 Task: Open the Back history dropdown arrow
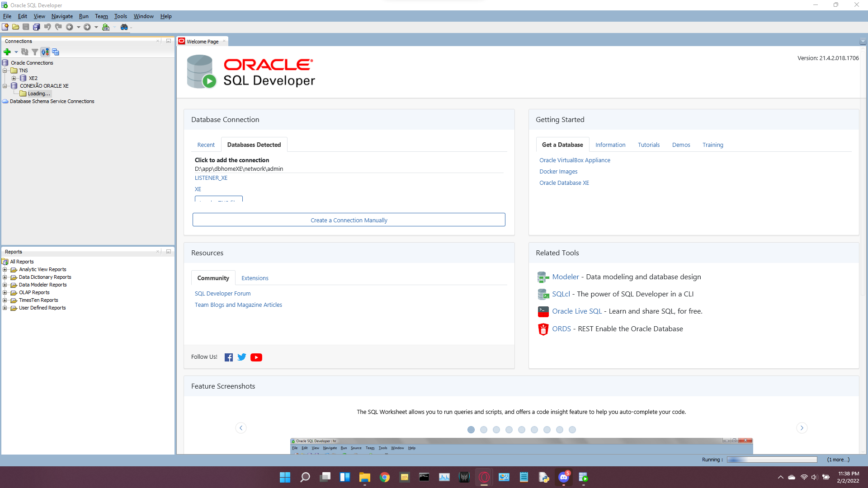79,27
